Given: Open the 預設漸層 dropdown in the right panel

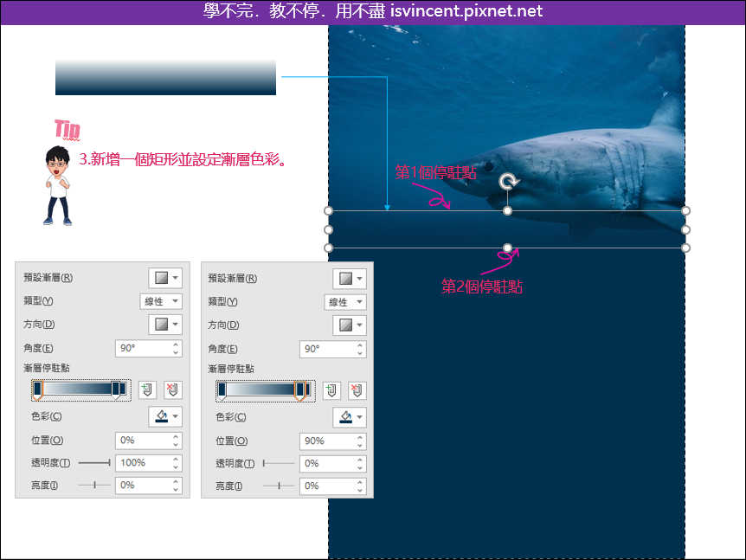Looking at the screenshot, I should tap(350, 277).
